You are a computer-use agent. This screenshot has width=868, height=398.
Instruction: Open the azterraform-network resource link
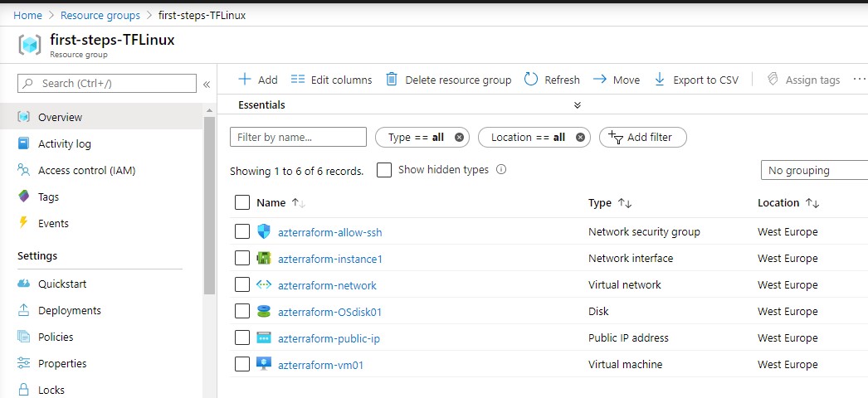click(x=327, y=285)
